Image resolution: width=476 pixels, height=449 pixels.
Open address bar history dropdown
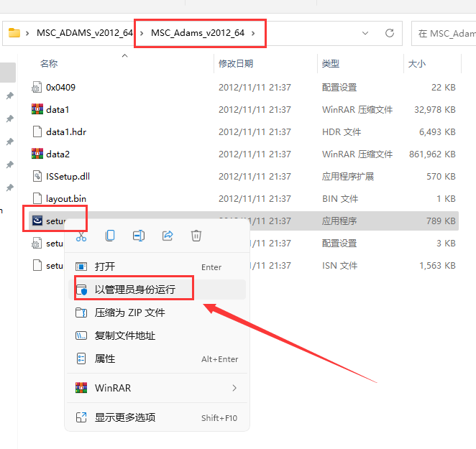[365, 33]
